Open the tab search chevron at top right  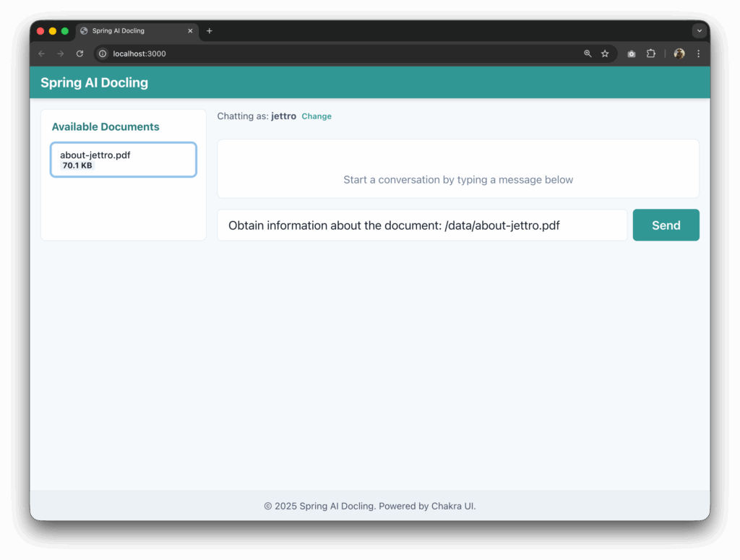tap(698, 30)
